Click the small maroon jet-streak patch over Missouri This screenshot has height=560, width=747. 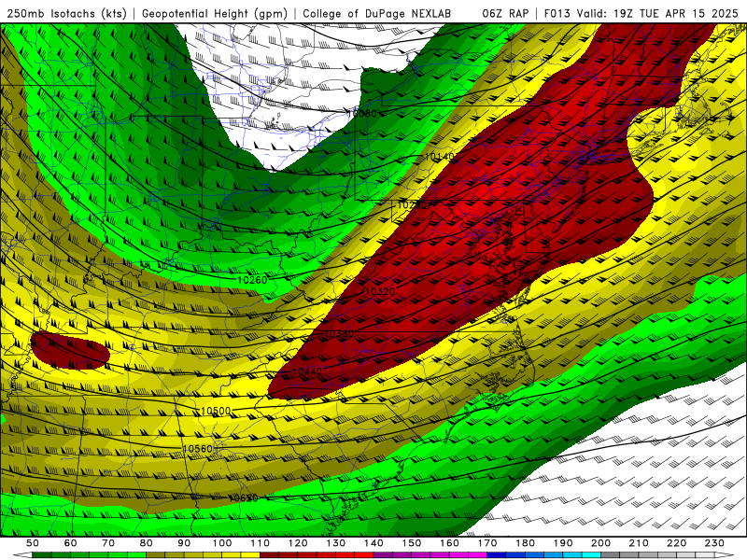click(70, 350)
